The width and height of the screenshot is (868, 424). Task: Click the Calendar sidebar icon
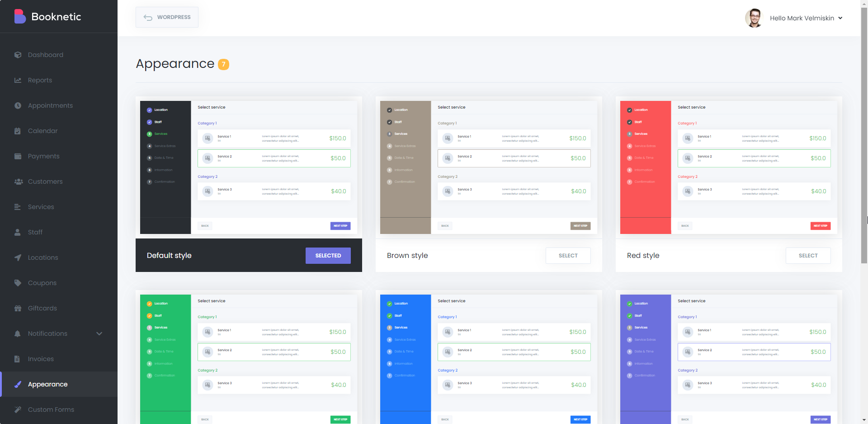18,131
